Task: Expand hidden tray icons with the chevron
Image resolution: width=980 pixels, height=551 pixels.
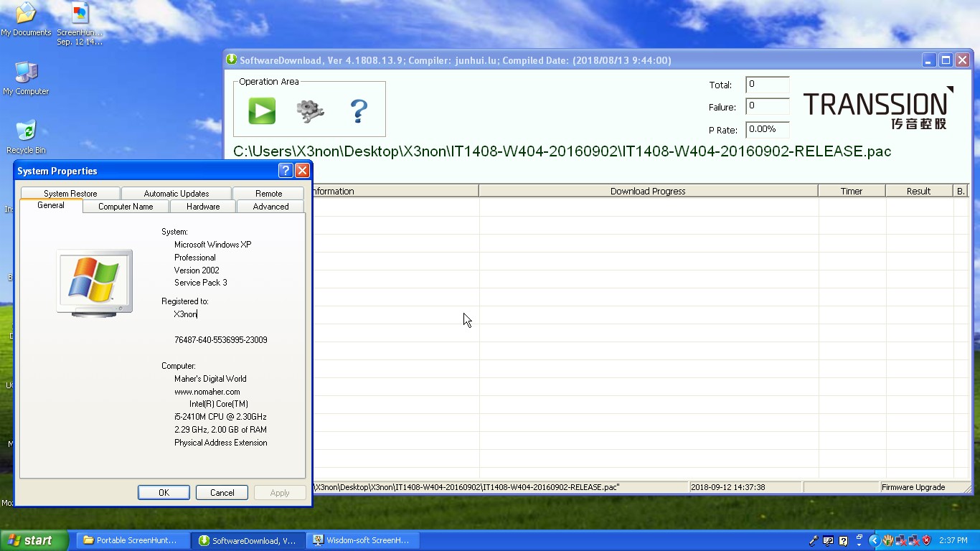Action: 874,540
